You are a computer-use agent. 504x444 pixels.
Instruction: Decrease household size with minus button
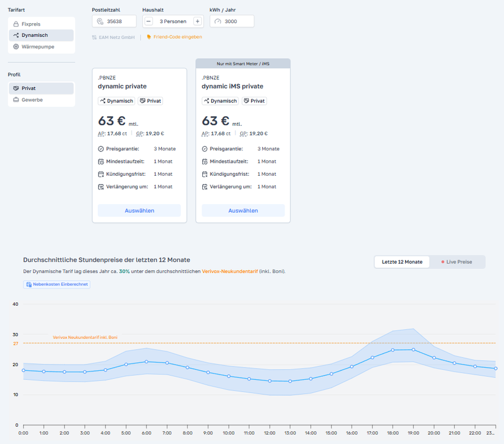tap(148, 21)
